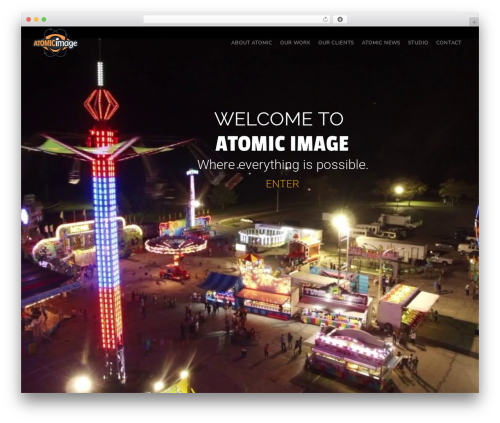Visit the Atomic News section
This screenshot has height=423, width=500.
381,43
